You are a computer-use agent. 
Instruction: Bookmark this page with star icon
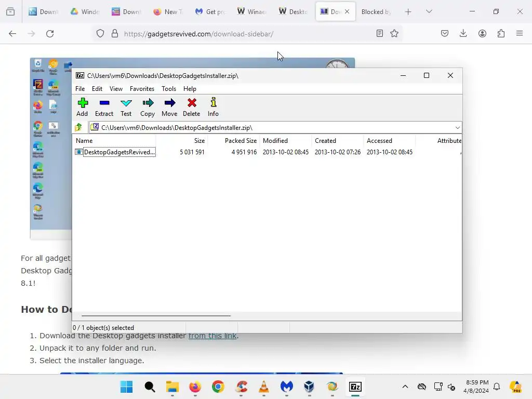tap(394, 33)
